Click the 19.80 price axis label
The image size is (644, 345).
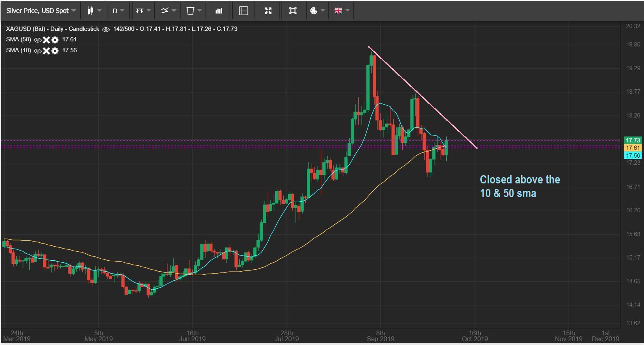coord(633,44)
